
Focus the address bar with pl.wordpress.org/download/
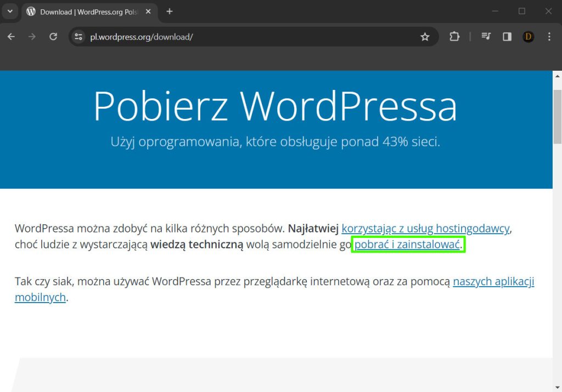pos(247,37)
